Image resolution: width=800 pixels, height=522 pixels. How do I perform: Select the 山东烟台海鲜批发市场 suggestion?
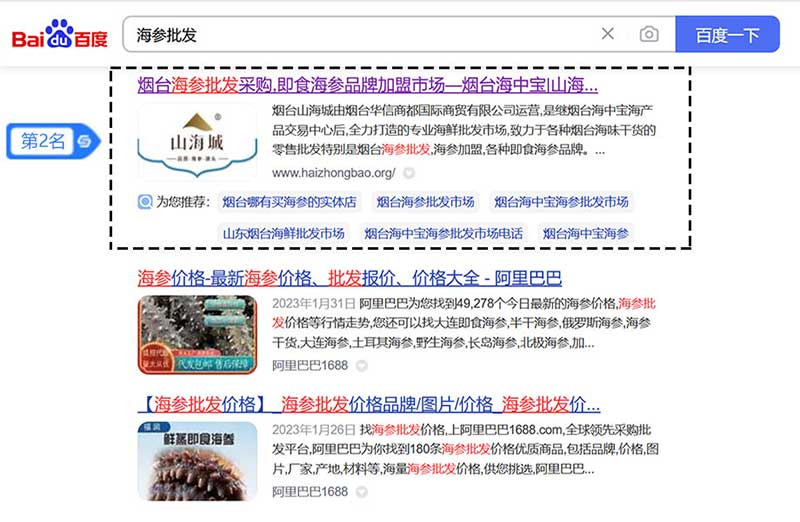click(x=283, y=233)
